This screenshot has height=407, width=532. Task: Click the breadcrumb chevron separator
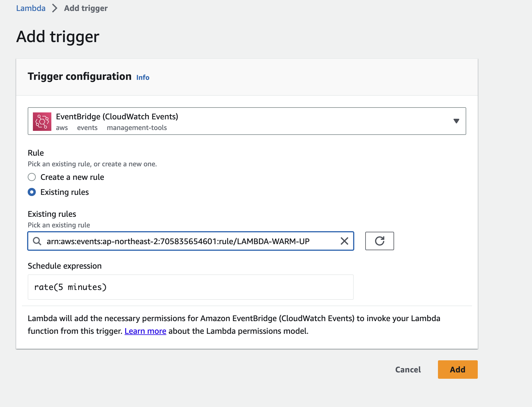pos(55,8)
